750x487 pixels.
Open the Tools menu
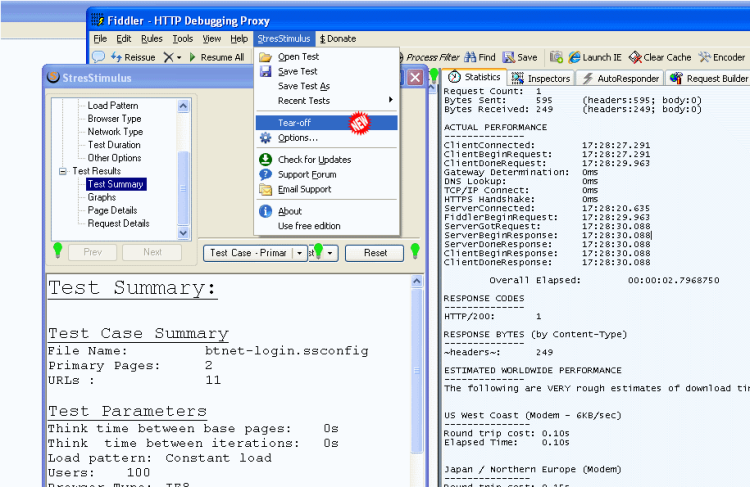click(183, 39)
